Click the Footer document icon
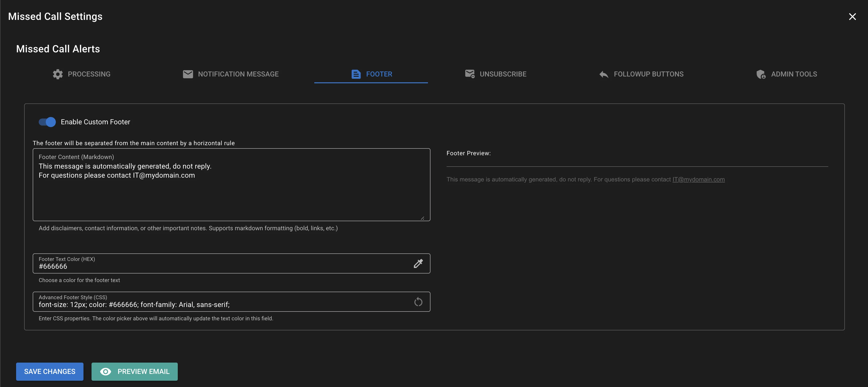The width and height of the screenshot is (868, 387). (356, 74)
